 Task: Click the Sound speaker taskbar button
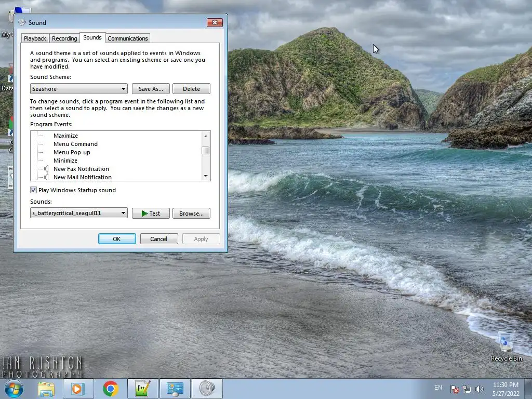(x=207, y=389)
